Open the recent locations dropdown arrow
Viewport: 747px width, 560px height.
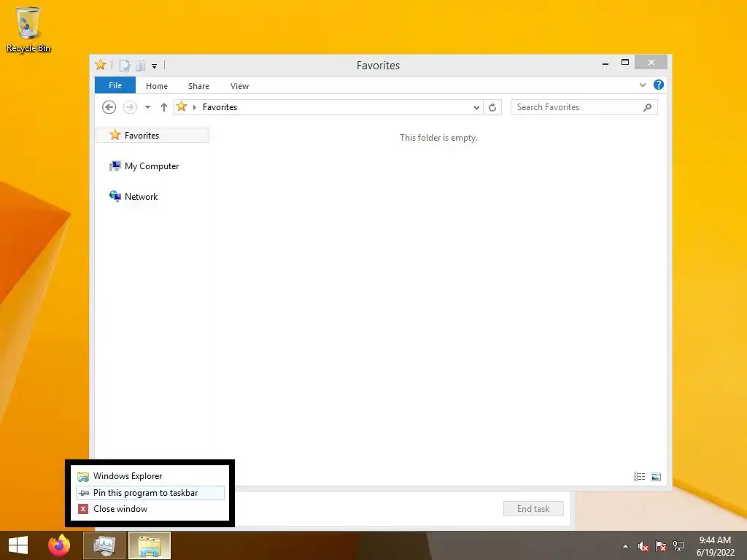147,107
